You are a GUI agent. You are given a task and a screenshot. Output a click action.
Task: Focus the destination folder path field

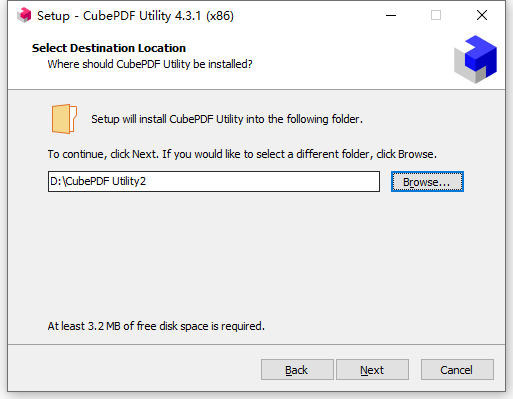point(214,181)
